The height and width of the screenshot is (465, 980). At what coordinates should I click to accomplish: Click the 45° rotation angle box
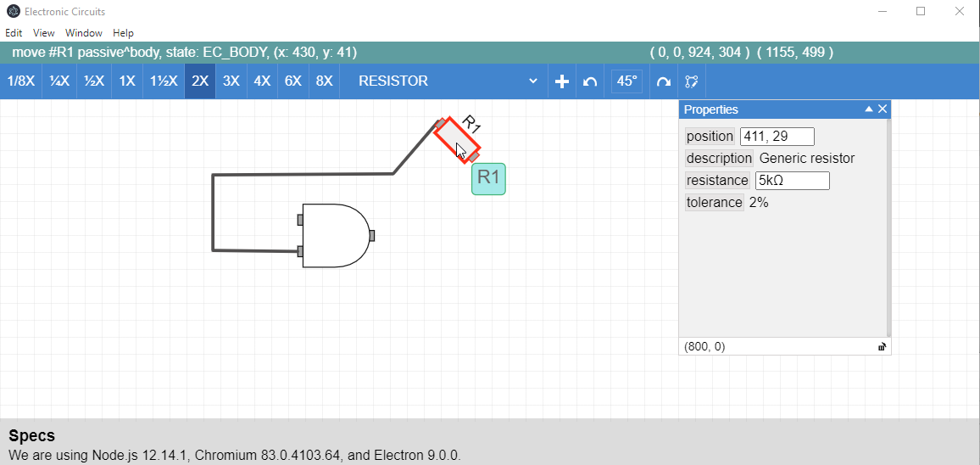pos(626,81)
